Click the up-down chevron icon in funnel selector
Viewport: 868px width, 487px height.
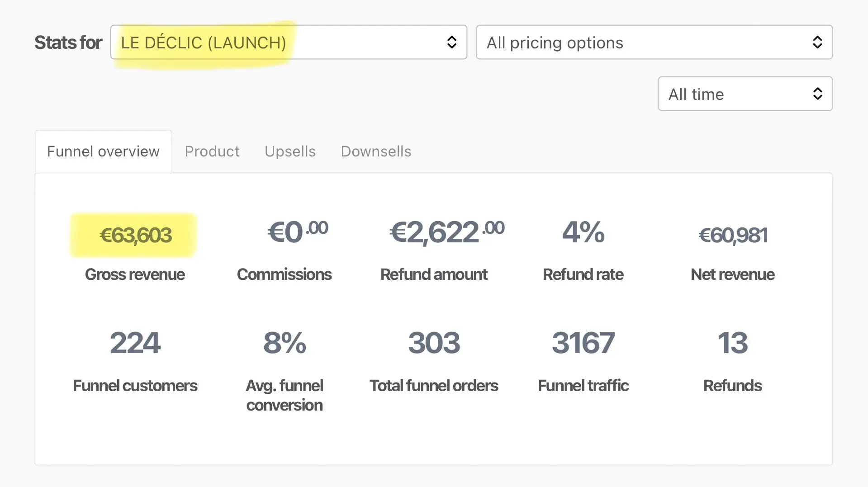451,43
